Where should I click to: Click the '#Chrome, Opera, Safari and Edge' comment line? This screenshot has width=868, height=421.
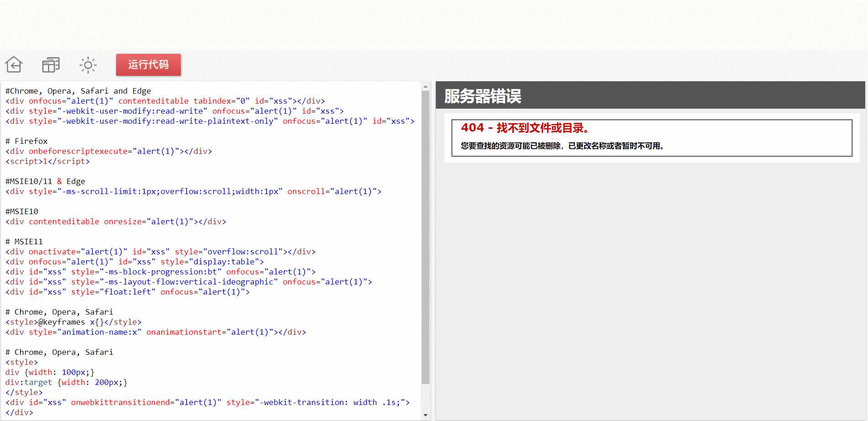coord(78,91)
